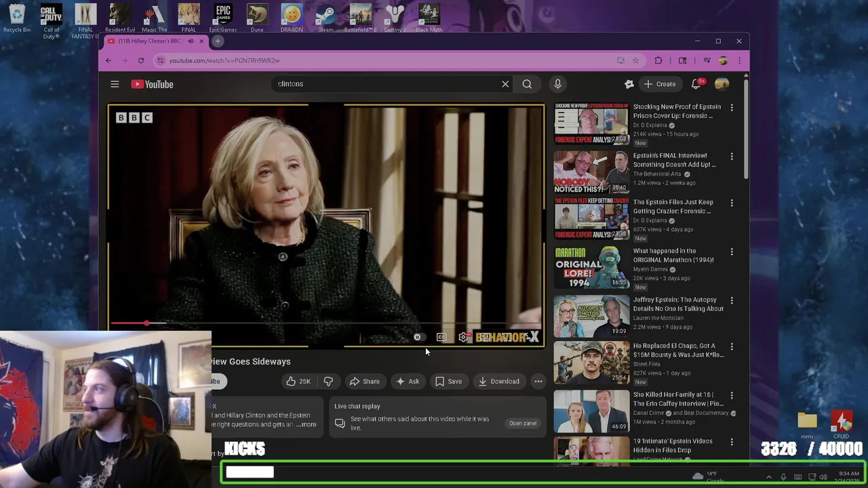Toggle closed captions in the player
The image size is (868, 488).
pyautogui.click(x=441, y=337)
